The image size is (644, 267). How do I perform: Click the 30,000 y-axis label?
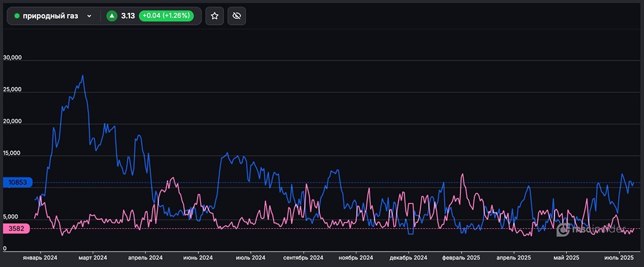(13, 58)
